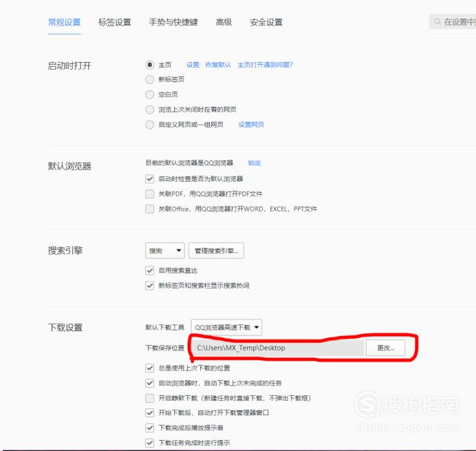Click the download path field C:\Users\MX_Temp\Desktop

coord(277,348)
